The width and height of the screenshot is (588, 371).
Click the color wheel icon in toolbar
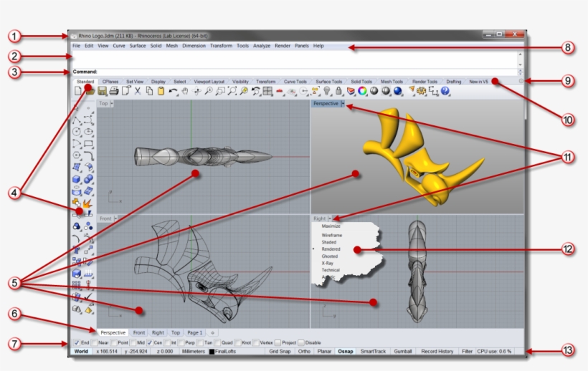click(x=362, y=91)
